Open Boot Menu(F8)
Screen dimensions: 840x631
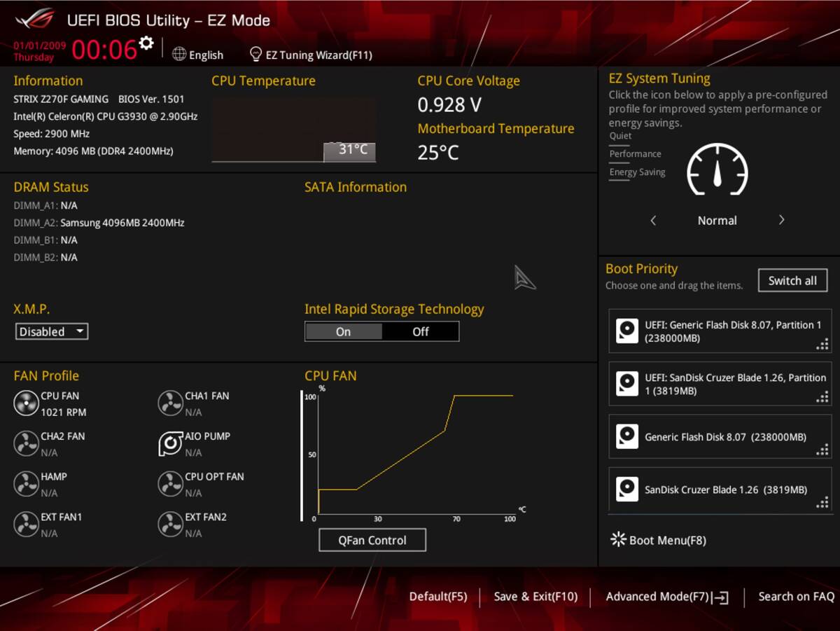658,540
